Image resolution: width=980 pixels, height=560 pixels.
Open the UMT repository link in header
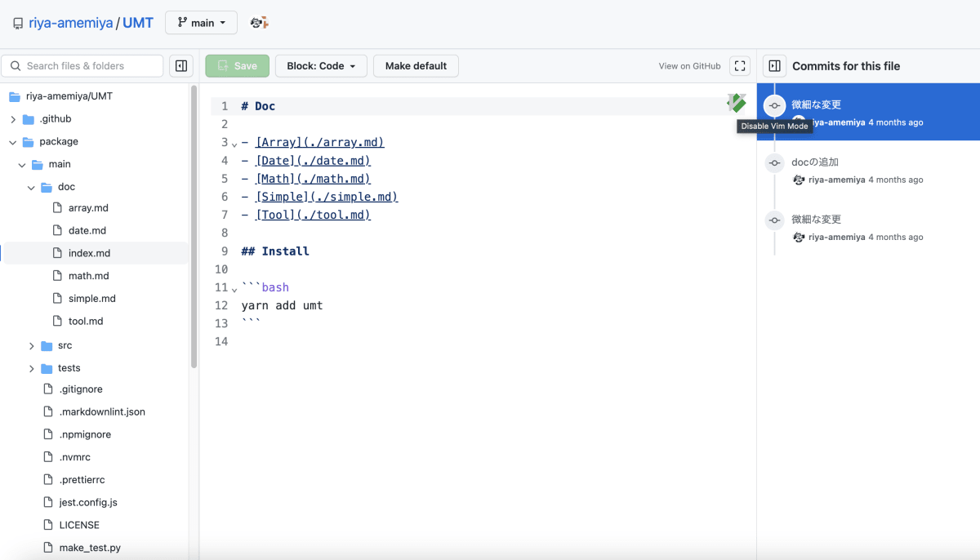tap(138, 23)
